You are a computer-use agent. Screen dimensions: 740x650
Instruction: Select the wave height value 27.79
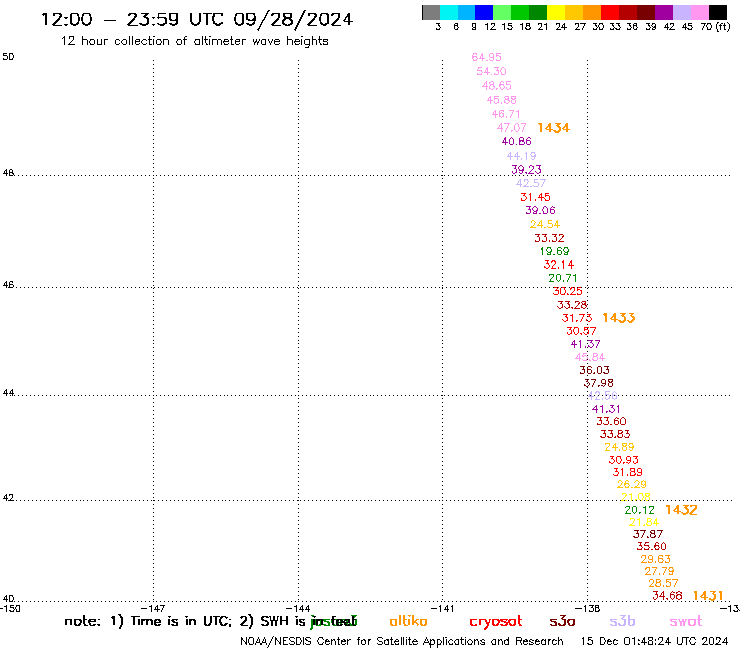tap(659, 571)
